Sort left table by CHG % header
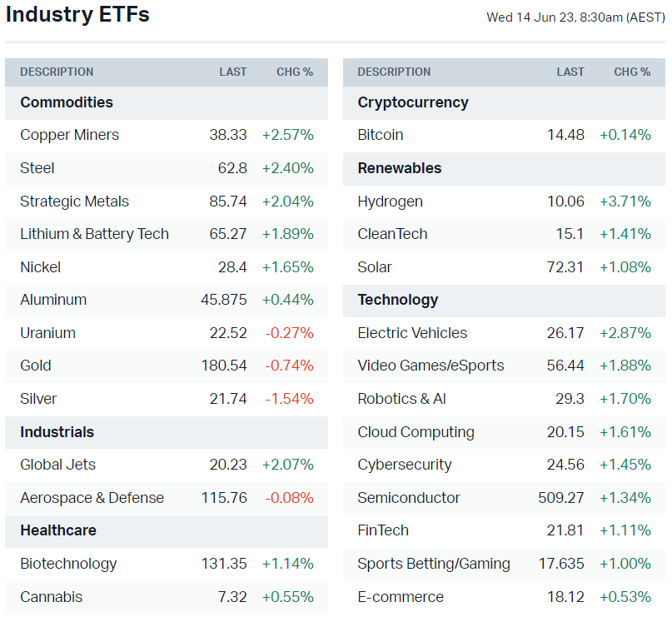 point(295,72)
